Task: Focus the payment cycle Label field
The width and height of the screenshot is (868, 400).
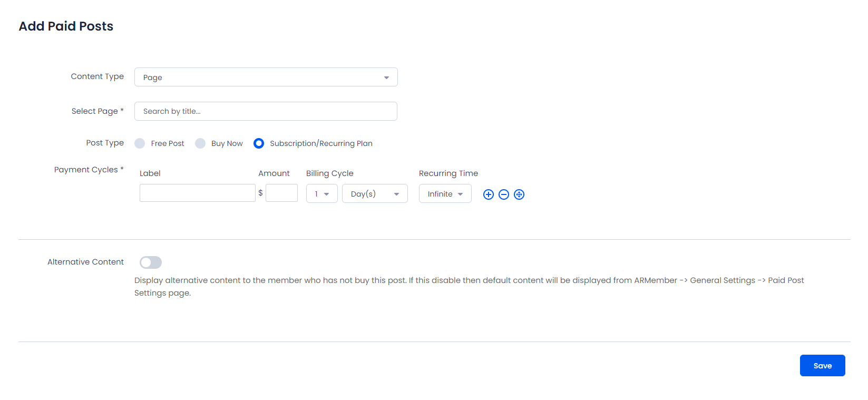Action: tap(198, 193)
